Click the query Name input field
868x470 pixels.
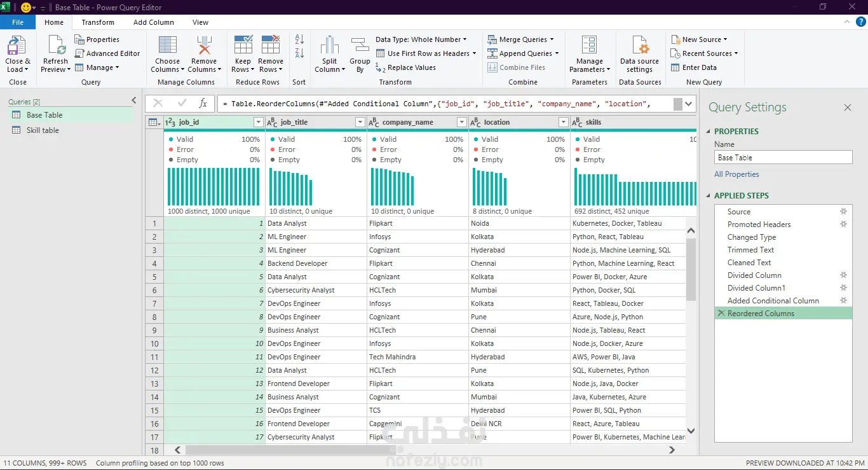[x=783, y=158]
